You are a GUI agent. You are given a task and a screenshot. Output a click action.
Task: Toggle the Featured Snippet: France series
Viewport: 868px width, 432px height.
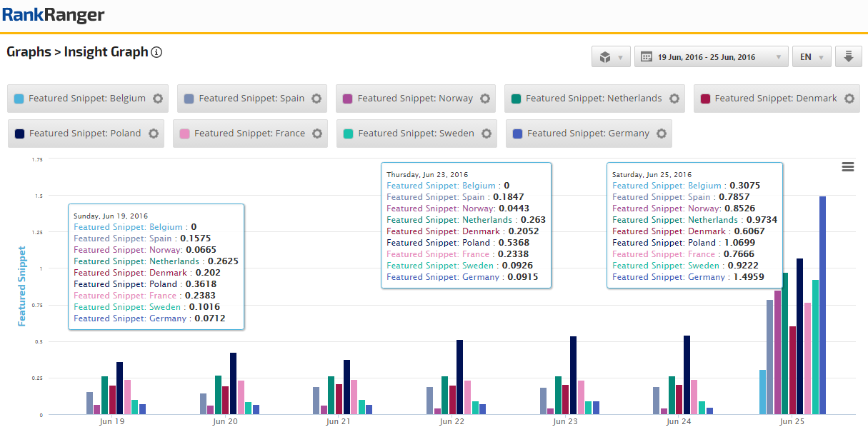pos(249,134)
